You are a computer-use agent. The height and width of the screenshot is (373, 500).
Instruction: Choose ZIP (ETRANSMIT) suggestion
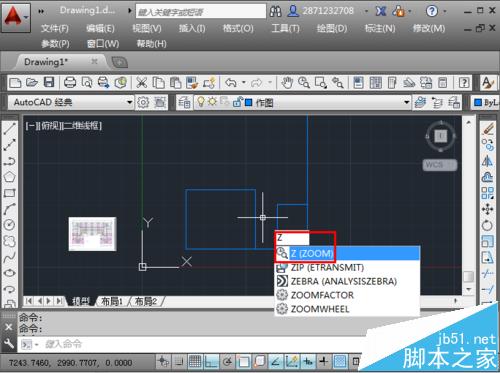click(347, 268)
